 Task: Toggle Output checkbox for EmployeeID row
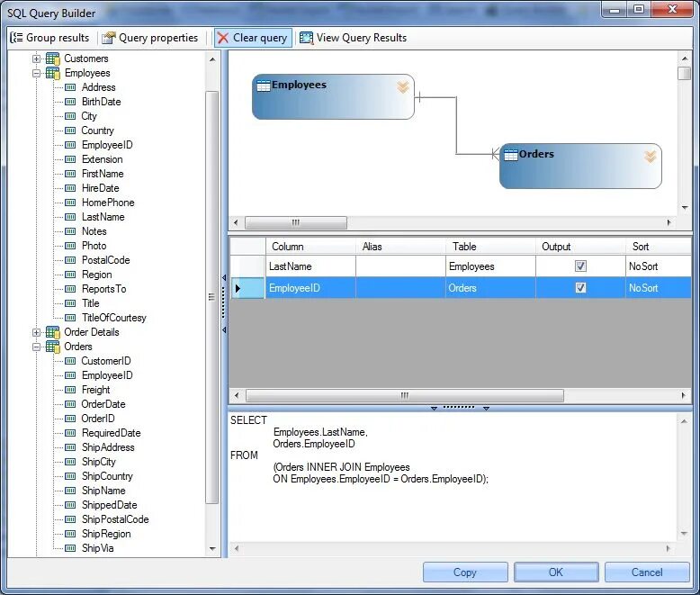click(580, 288)
